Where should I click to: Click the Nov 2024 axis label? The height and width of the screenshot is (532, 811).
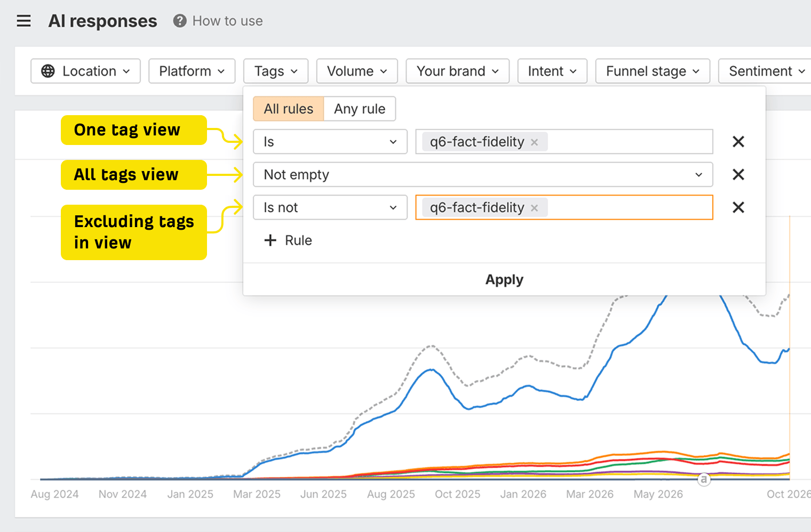122,494
